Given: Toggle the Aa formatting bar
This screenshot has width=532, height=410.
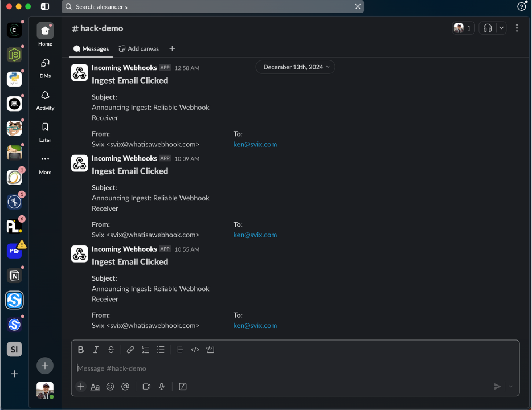Looking at the screenshot, I should coord(95,387).
